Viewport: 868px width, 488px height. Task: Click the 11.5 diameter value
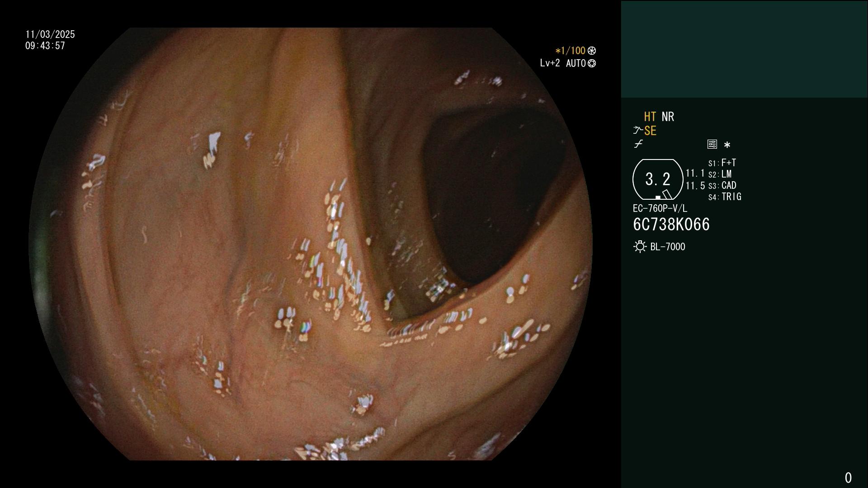pos(695,186)
